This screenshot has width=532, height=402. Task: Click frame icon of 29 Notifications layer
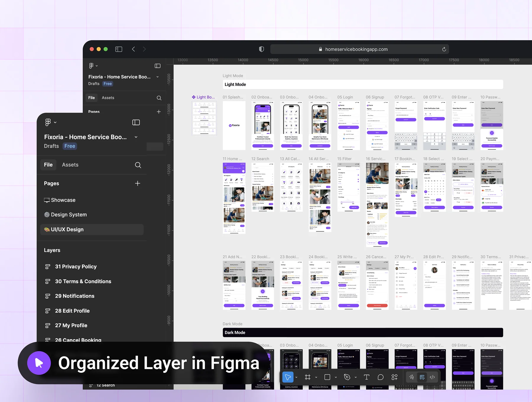tap(48, 296)
